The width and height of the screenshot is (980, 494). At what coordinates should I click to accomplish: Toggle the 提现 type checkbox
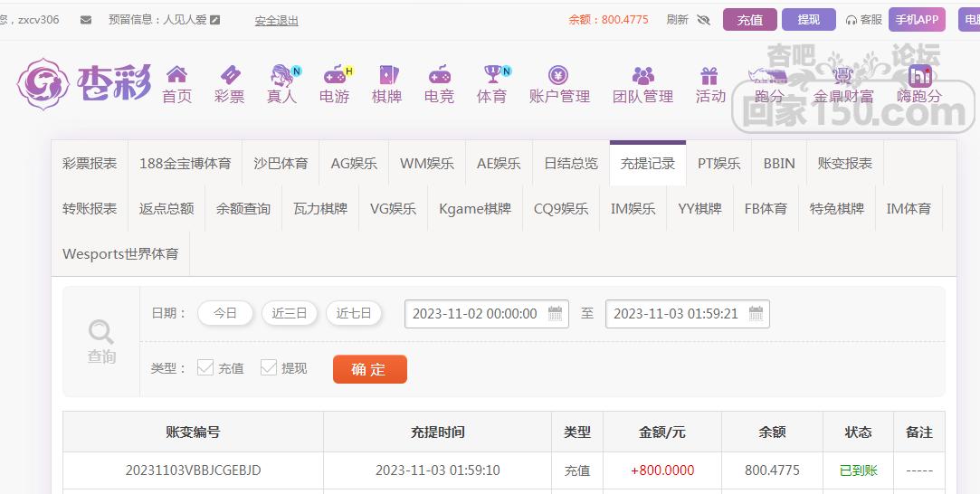tap(269, 367)
